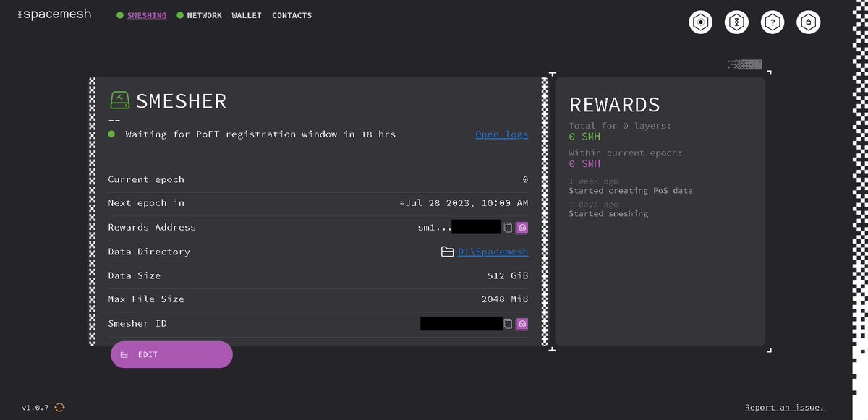Click the Smesher ID row label

pyautogui.click(x=137, y=323)
